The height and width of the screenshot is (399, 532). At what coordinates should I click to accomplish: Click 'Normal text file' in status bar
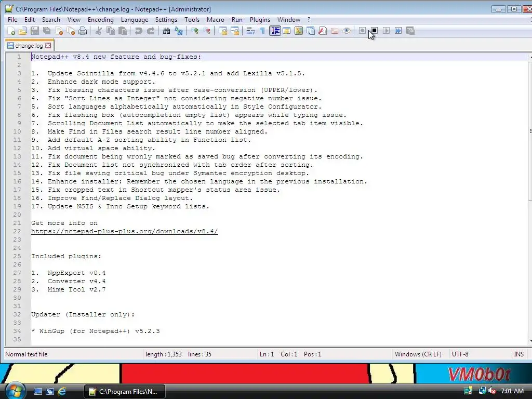point(26,354)
